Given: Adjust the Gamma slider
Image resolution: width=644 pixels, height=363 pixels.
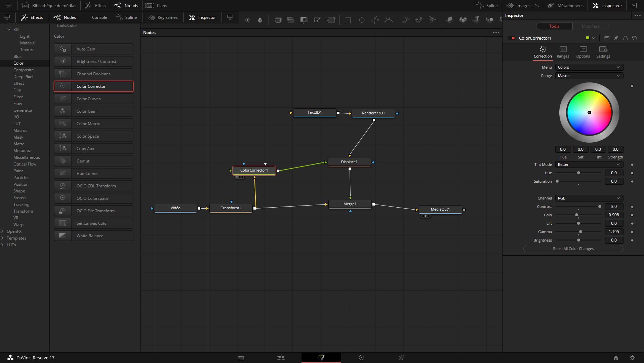Looking at the screenshot, I should [x=578, y=232].
